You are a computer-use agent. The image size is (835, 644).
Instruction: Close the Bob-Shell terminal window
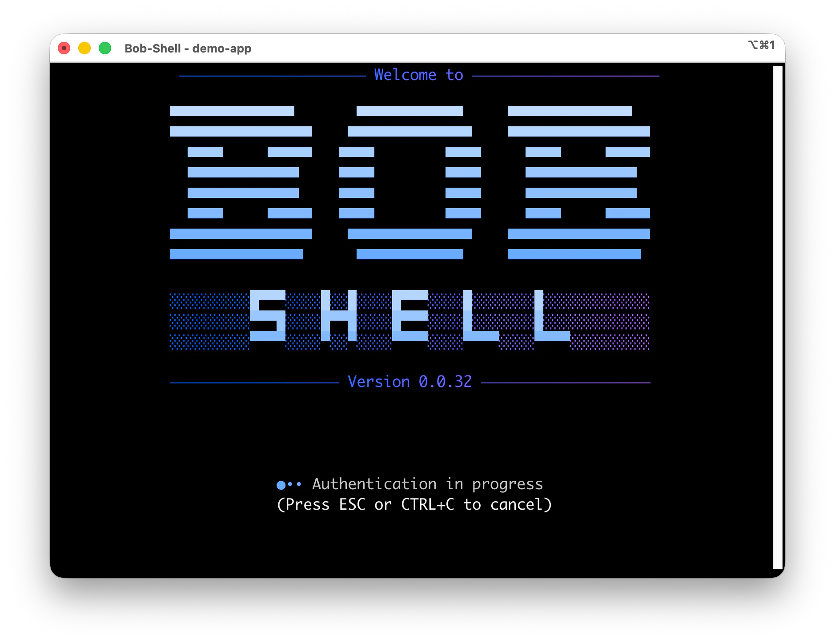coord(64,48)
